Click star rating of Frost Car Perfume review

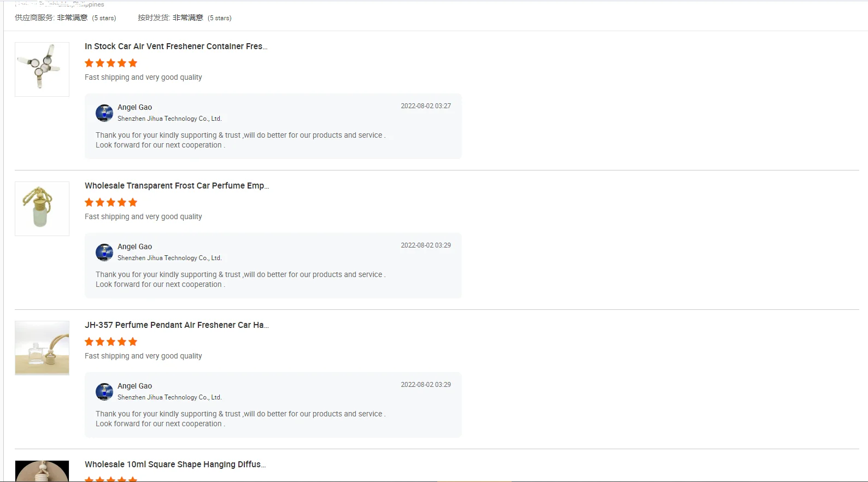[111, 202]
